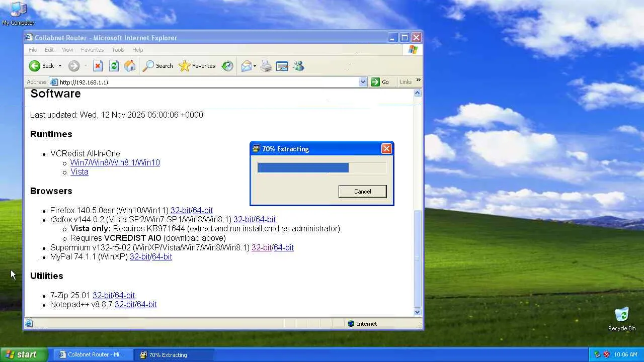
Task: Select the My Computer desktop icon
Action: point(18,14)
